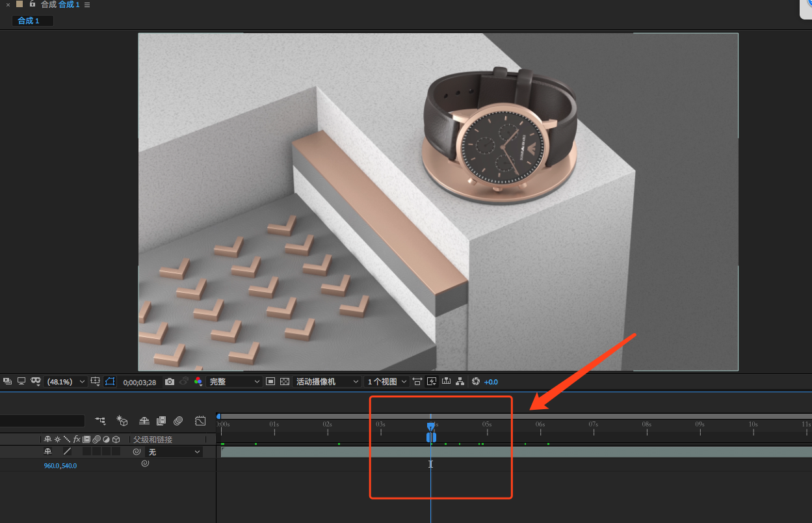Toggle mask and shape path visibility
Image resolution: width=812 pixels, height=523 pixels.
click(109, 382)
